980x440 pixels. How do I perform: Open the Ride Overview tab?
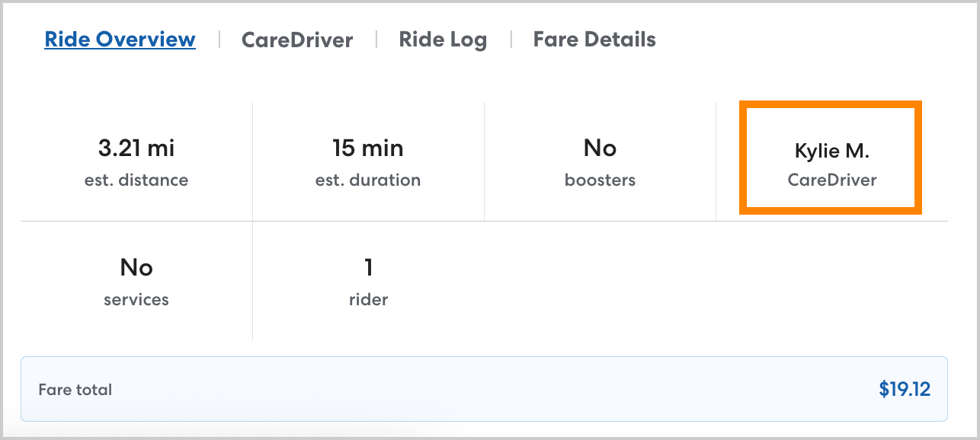click(120, 40)
